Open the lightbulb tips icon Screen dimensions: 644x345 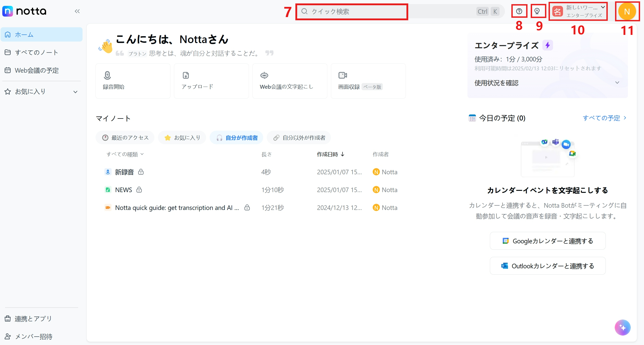click(x=537, y=11)
